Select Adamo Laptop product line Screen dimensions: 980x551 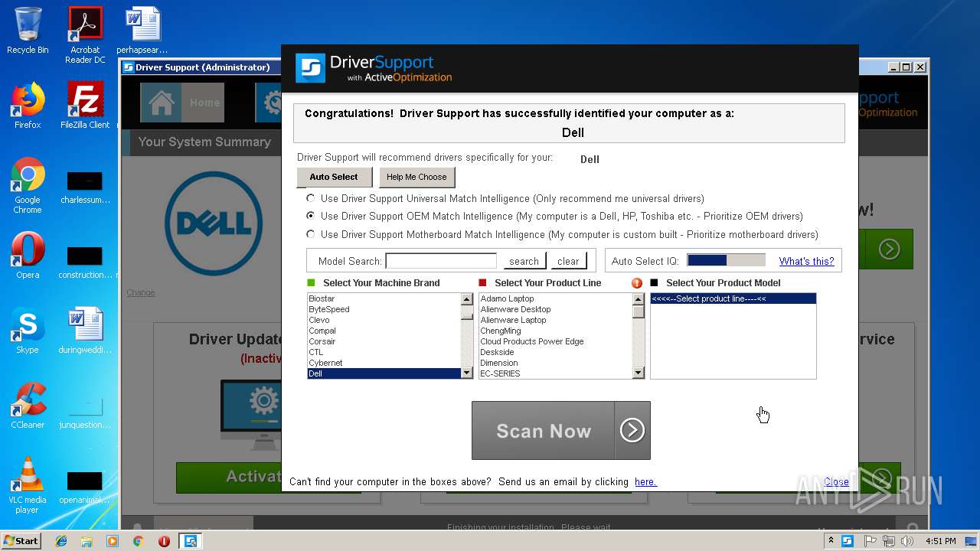[555, 298]
